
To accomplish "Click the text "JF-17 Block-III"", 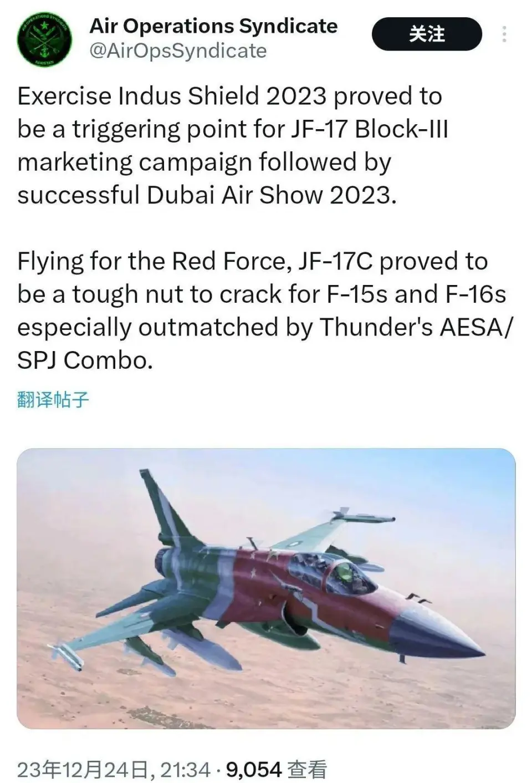I will coord(369,129).
